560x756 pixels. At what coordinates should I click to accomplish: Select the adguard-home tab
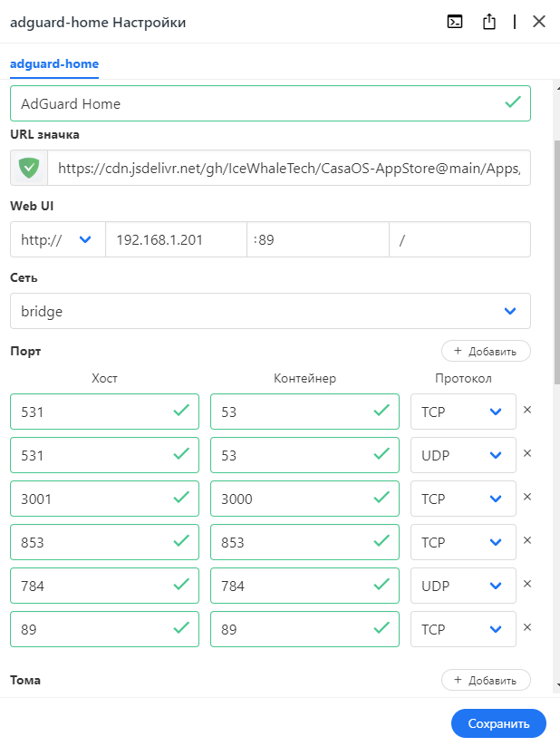pyautogui.click(x=54, y=64)
